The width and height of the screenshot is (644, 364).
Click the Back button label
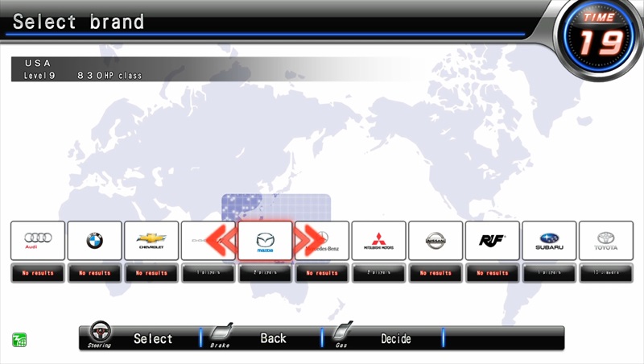coord(273,338)
